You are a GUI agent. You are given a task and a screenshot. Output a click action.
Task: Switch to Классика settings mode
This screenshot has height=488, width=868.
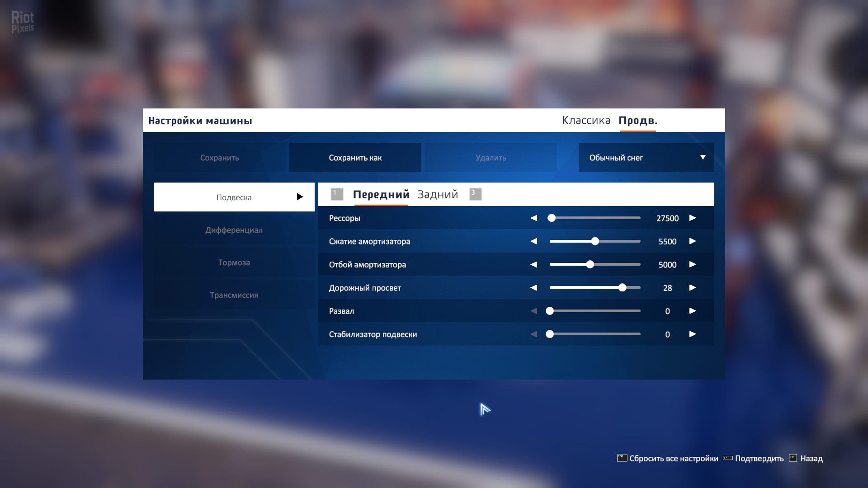(x=586, y=121)
